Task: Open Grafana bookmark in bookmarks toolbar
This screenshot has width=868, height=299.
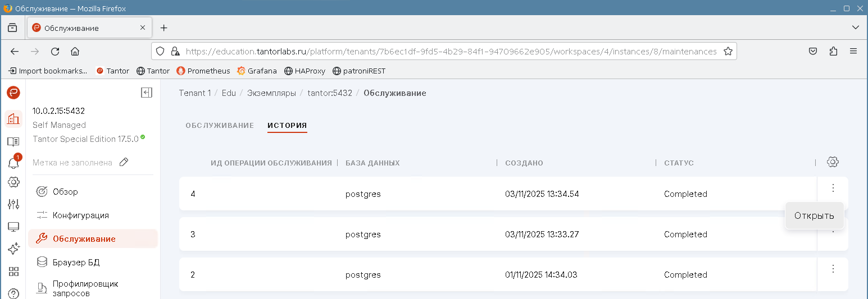Action: [x=257, y=71]
